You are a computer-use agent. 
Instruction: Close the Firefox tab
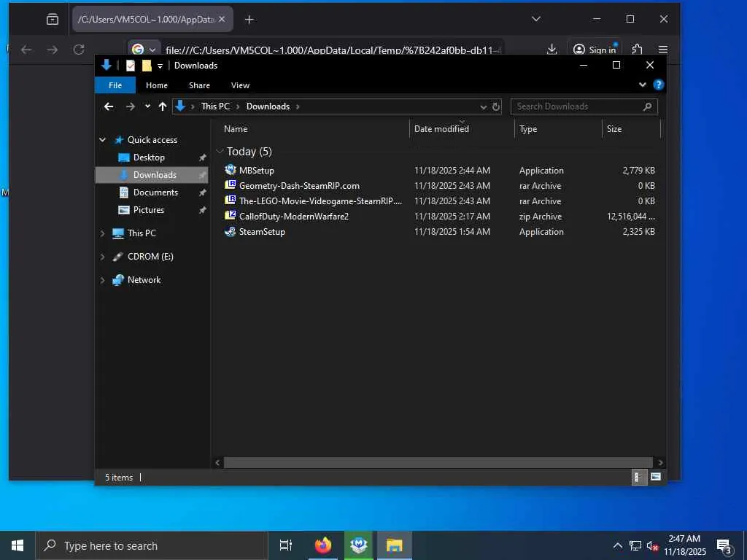click(222, 20)
